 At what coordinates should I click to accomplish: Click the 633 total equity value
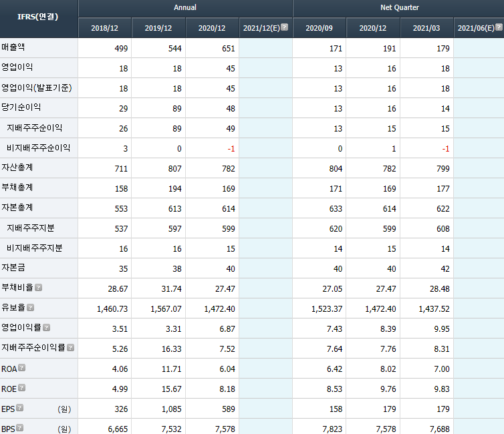pos(336,208)
